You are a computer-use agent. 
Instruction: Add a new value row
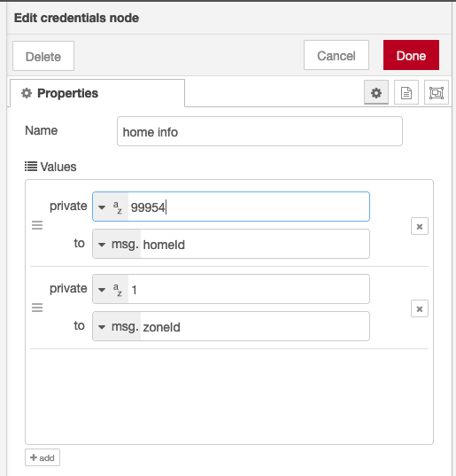click(x=43, y=457)
